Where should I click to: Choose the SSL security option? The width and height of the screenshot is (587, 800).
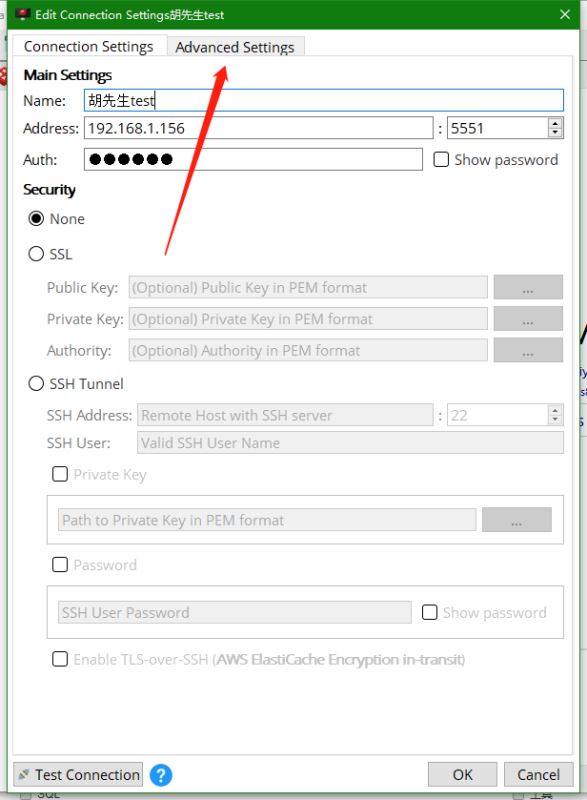click(x=36, y=254)
